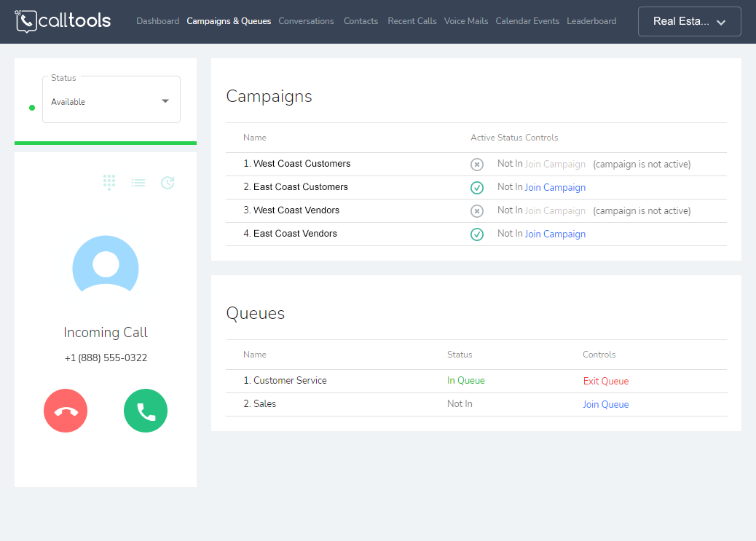Screen dimensions: 756x541
Task: Open the Status dropdown showing Available
Action: click(x=111, y=100)
